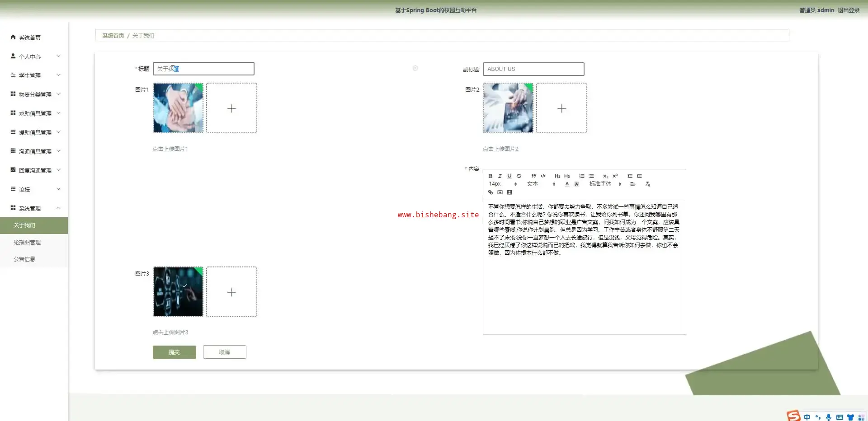
Task: Toggle underline in the content editor
Action: (x=509, y=176)
